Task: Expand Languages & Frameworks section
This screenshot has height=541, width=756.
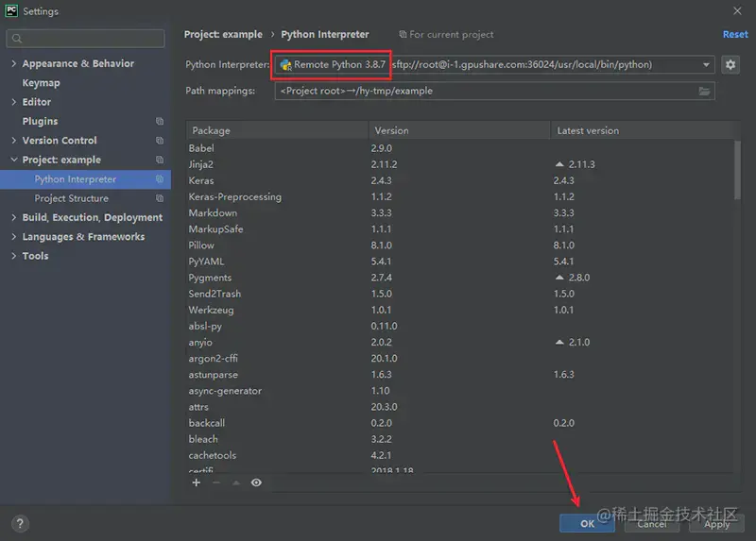Action: tap(13, 237)
